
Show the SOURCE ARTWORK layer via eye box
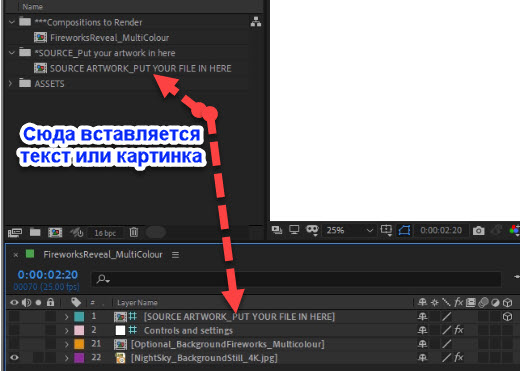coord(14,316)
